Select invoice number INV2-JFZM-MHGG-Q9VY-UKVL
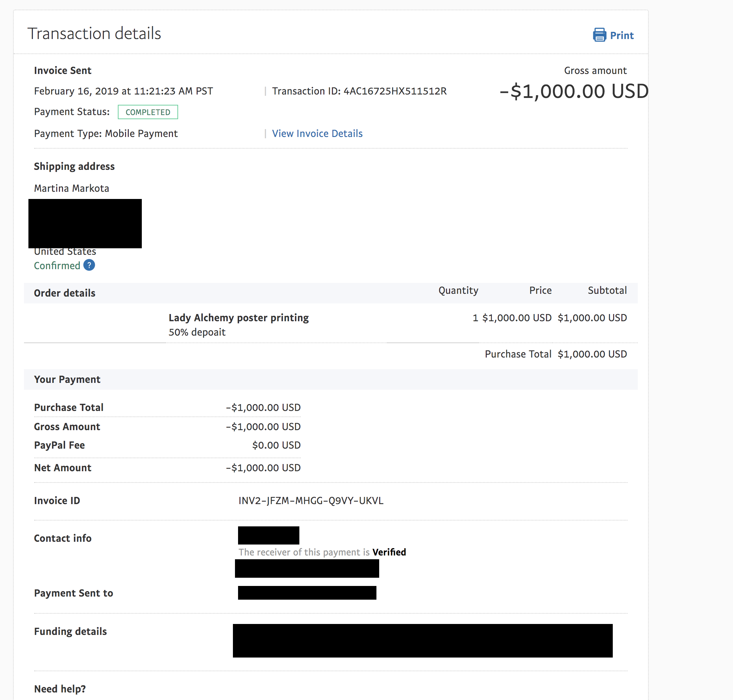The image size is (733, 700). (x=311, y=501)
